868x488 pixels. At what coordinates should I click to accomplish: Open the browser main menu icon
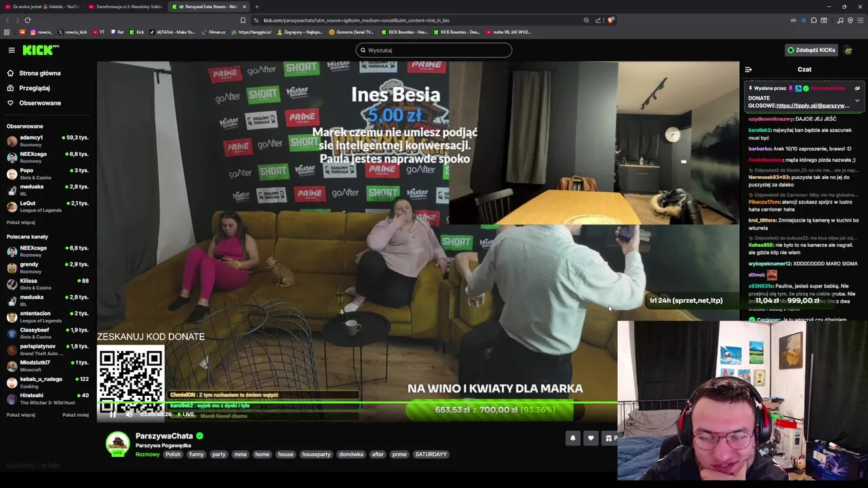pyautogui.click(x=860, y=20)
